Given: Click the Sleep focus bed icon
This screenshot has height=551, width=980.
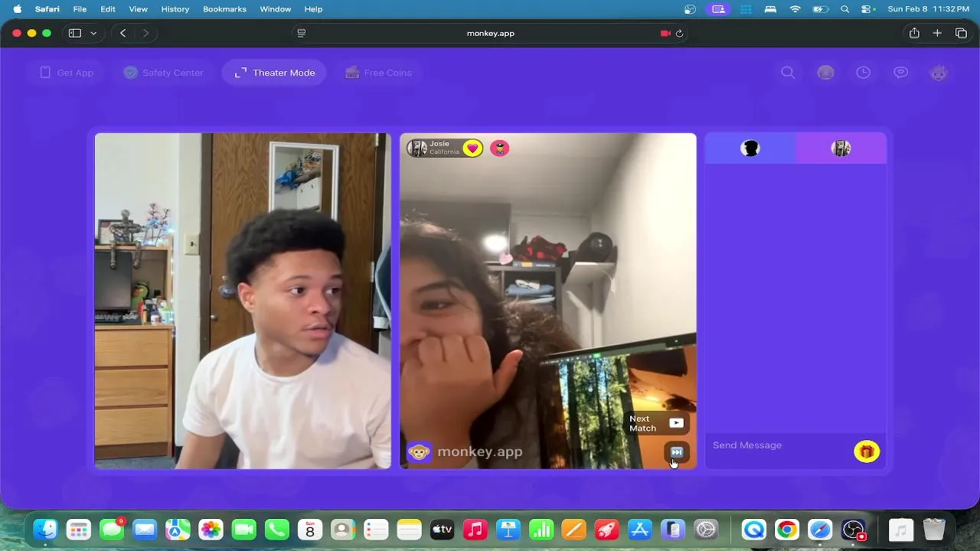Looking at the screenshot, I should click(771, 9).
